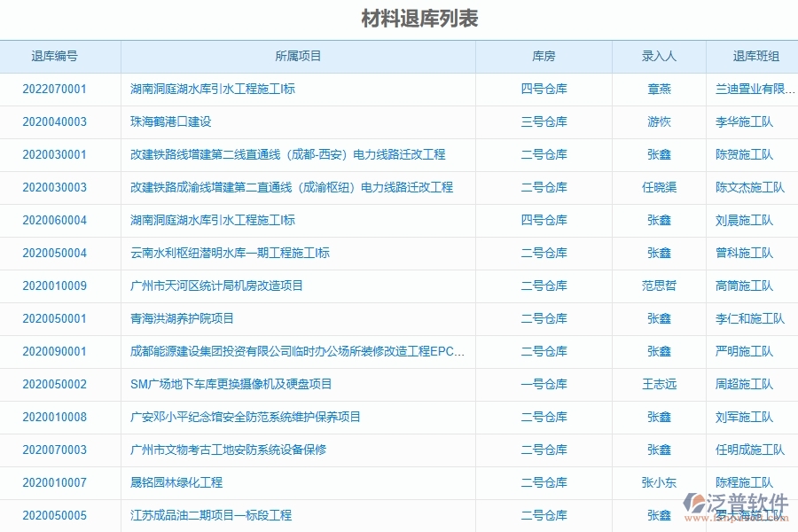Open project 珠海鹤港口建设
This screenshot has width=798, height=532.
[173, 121]
